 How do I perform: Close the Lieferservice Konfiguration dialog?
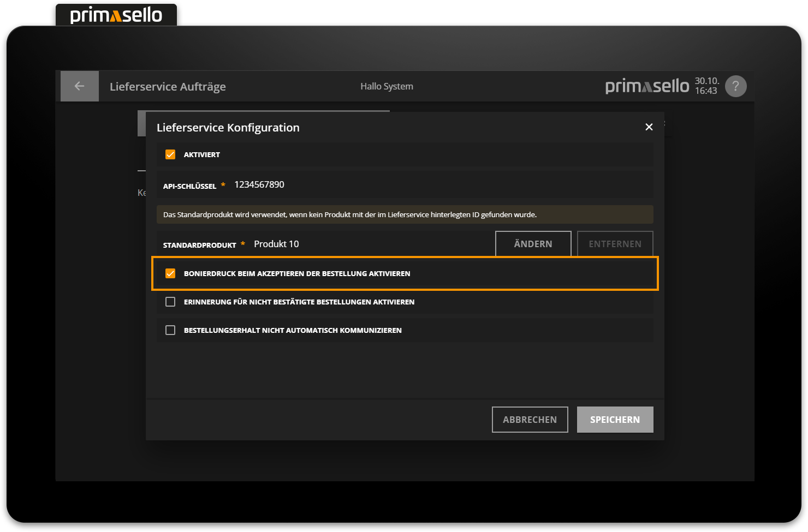click(649, 127)
